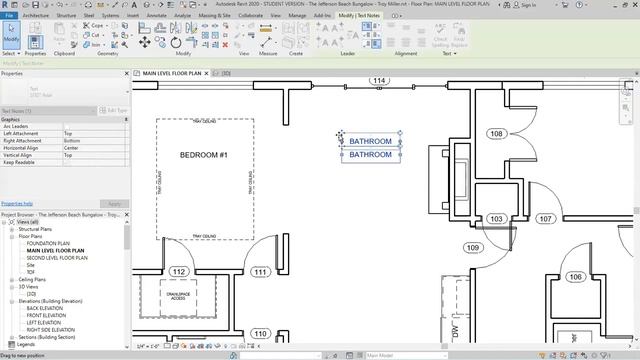Click the Scale tool icon

(x=215, y=35)
